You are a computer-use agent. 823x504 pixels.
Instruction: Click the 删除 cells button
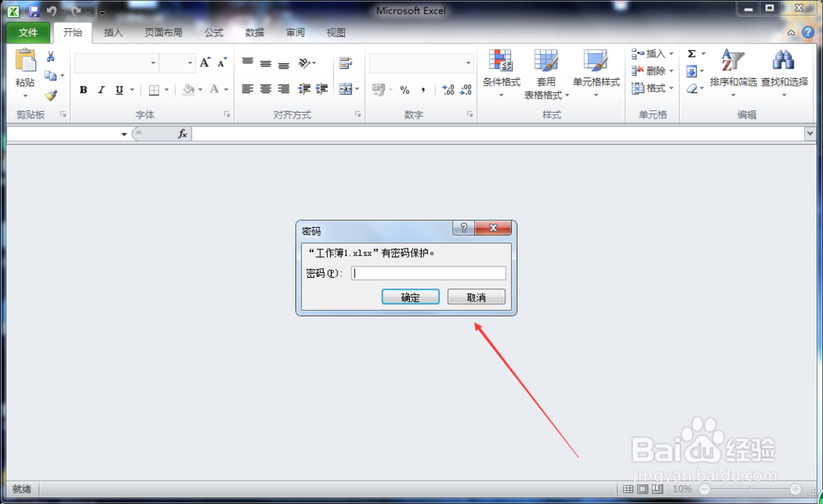tap(653, 71)
